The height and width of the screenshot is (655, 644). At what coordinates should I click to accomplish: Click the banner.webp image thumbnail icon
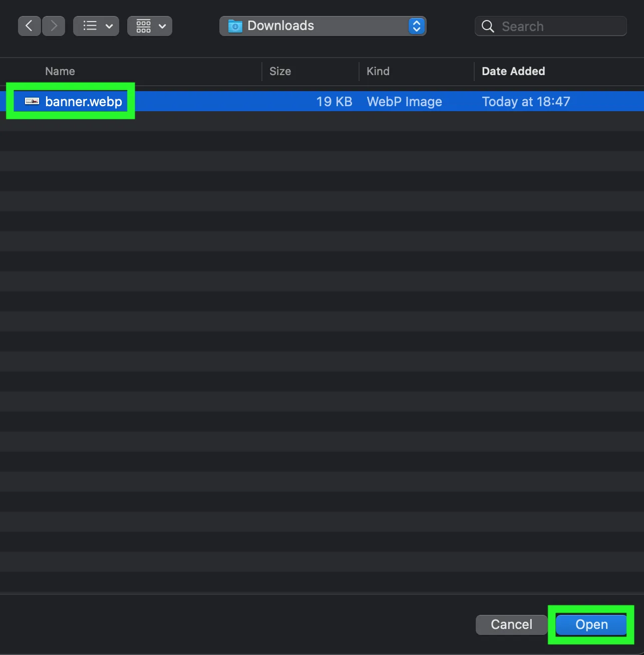coord(31,101)
